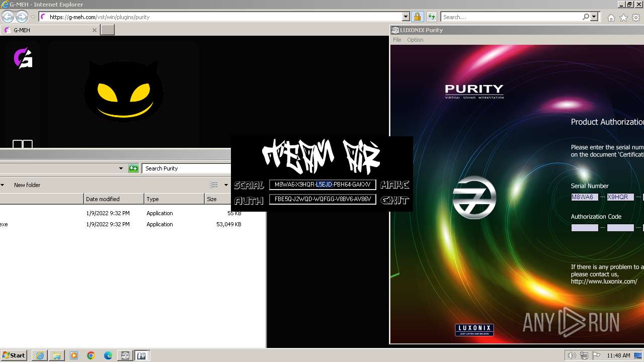Screen dimensions: 644x362
Task: Close the G-MEH tab
Action: [94, 30]
